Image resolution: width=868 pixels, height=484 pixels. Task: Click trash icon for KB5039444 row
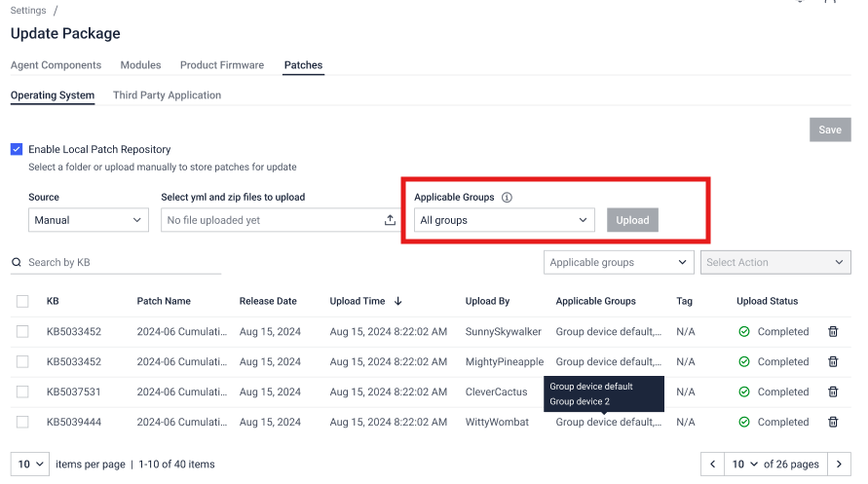[833, 423]
